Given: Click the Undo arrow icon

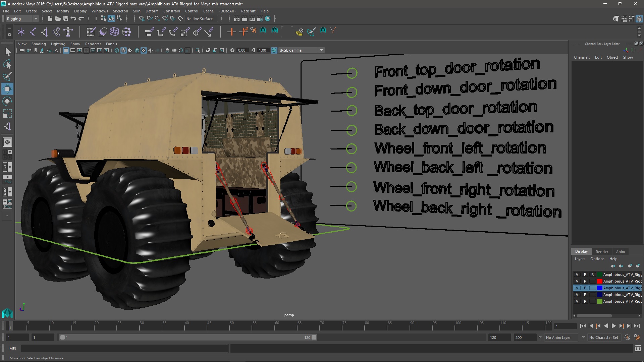Looking at the screenshot, I should (73, 19).
